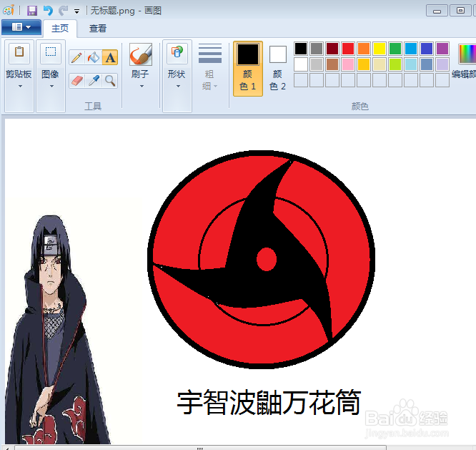Screen dimensions: 476x450
Task: Select the Text tool (A)
Action: pos(110,57)
